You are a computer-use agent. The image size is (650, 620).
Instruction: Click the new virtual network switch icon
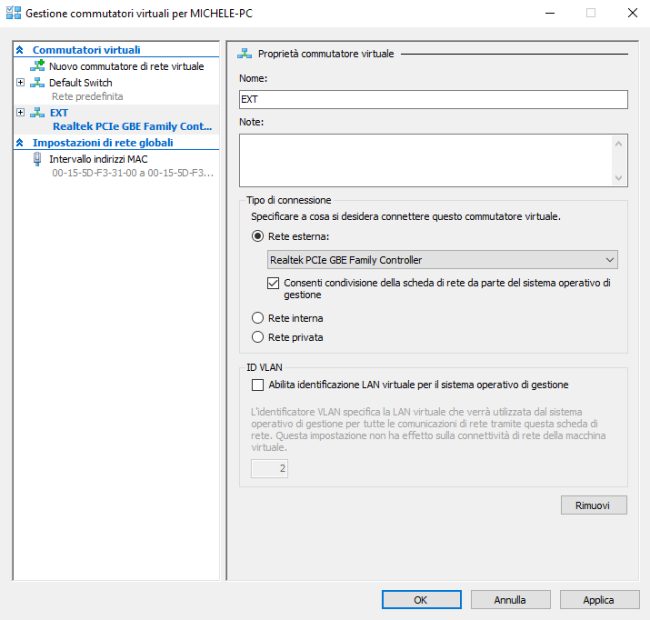click(x=38, y=66)
